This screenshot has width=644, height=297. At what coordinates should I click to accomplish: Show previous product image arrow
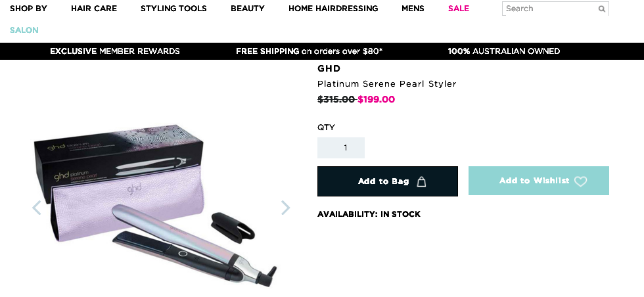(x=37, y=208)
